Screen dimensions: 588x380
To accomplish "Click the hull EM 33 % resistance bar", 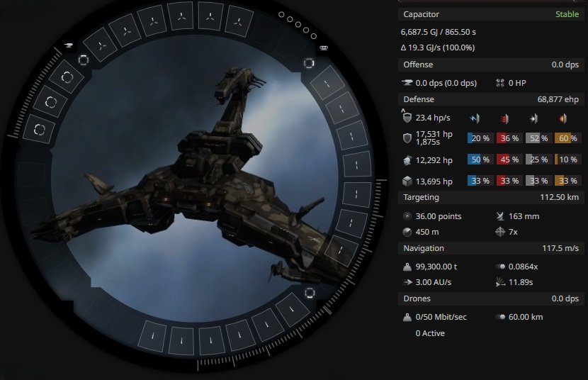I will click(x=480, y=181).
